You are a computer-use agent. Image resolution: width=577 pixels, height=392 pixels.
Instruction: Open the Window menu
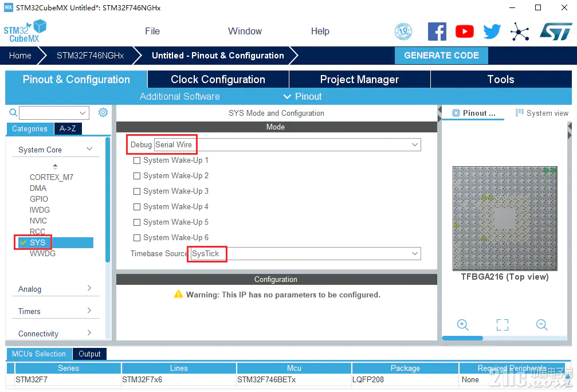pyautogui.click(x=245, y=32)
